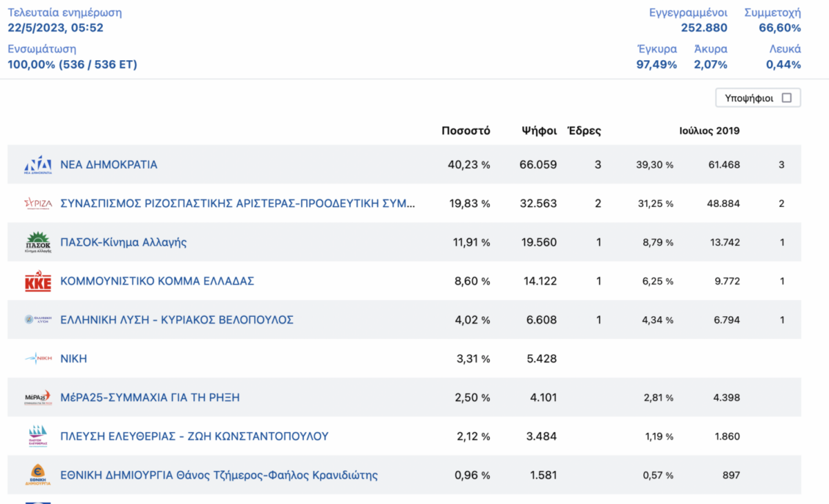Click the SYRIZA percentage 19,83 %
This screenshot has height=504, width=829.
tap(469, 204)
